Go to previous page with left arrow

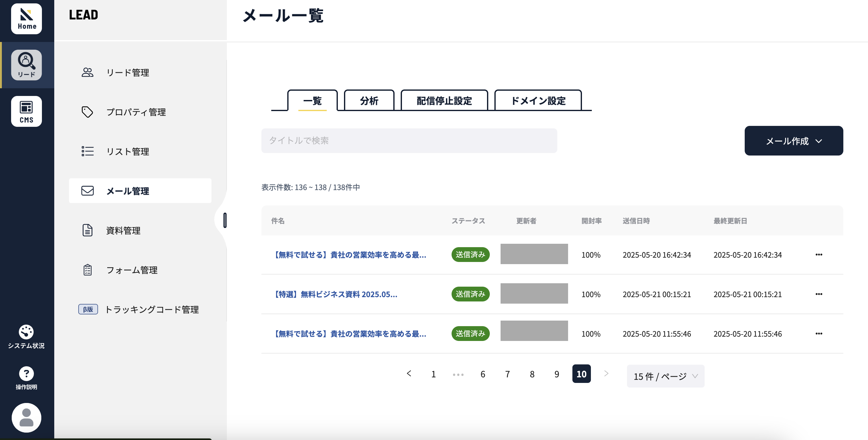coord(409,374)
